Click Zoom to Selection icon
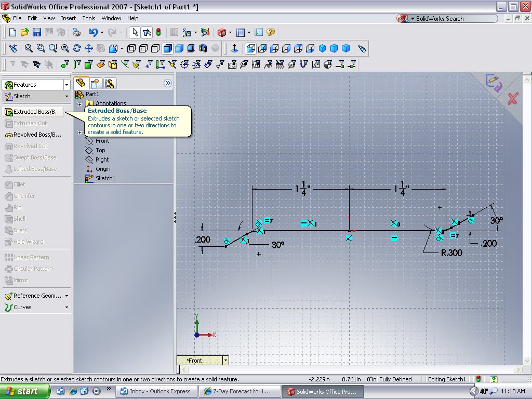Viewport: 532px width, 399px height. click(x=65, y=48)
